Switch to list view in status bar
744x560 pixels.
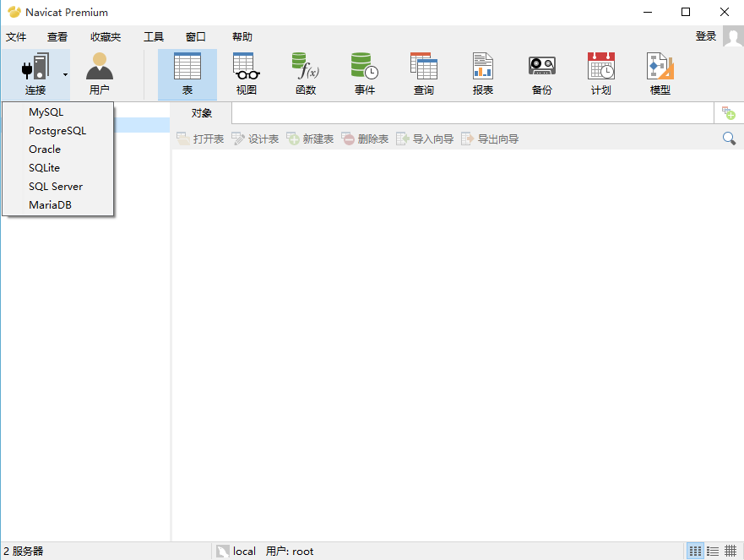click(x=713, y=551)
